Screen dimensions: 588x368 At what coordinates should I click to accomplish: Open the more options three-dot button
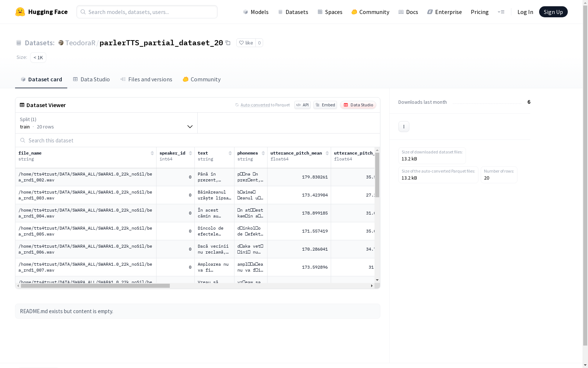[404, 127]
